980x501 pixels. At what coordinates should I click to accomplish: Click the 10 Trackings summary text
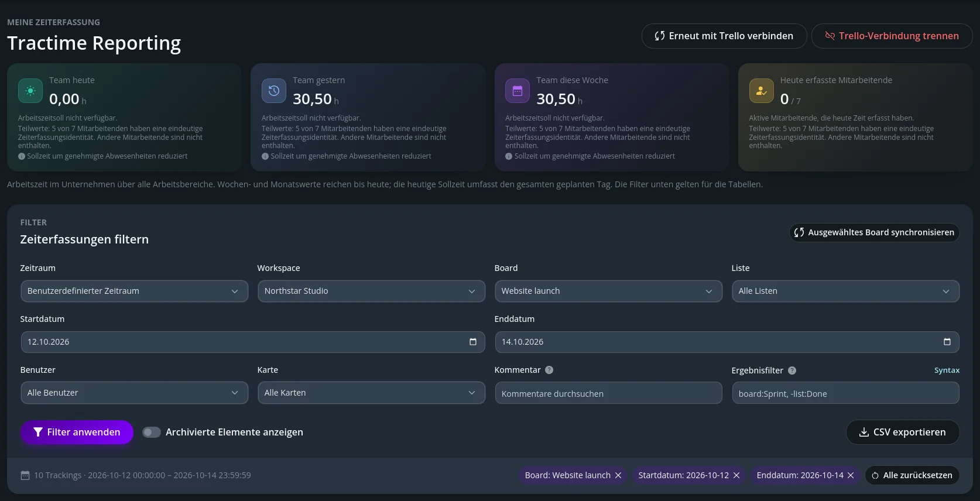(x=142, y=475)
